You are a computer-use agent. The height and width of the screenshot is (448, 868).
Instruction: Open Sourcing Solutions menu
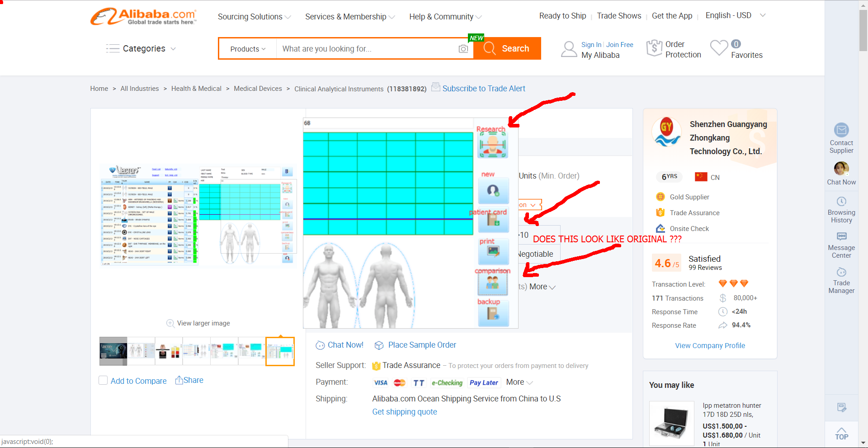coord(254,17)
